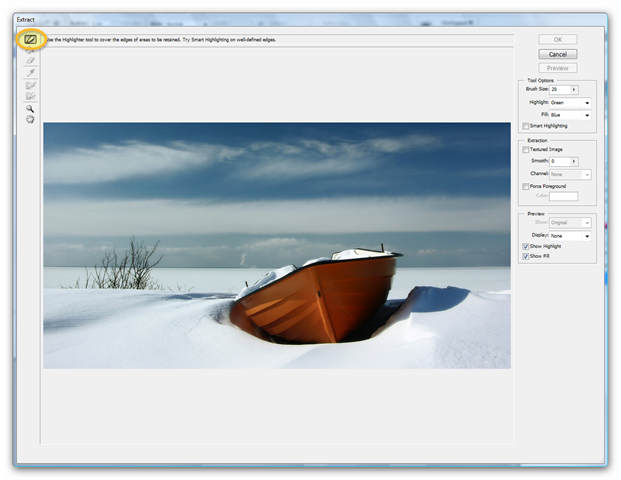Click the orange boat in the preview image
This screenshot has height=480, width=621.
[317, 295]
